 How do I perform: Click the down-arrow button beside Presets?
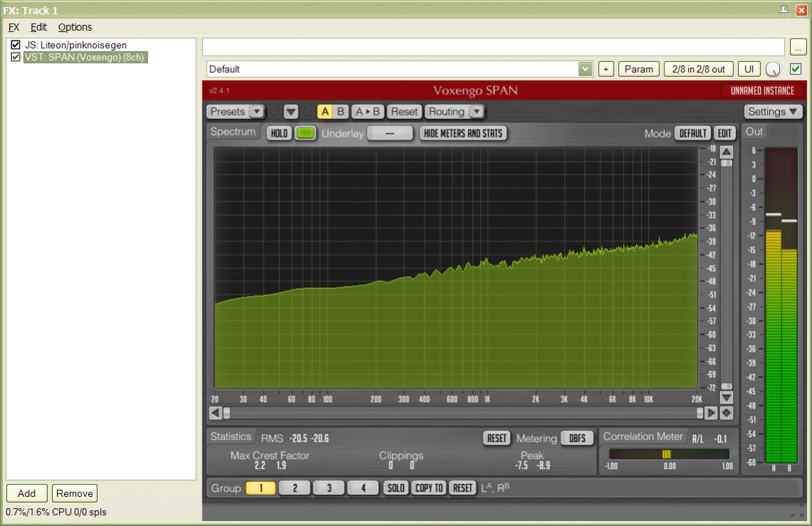click(x=291, y=111)
